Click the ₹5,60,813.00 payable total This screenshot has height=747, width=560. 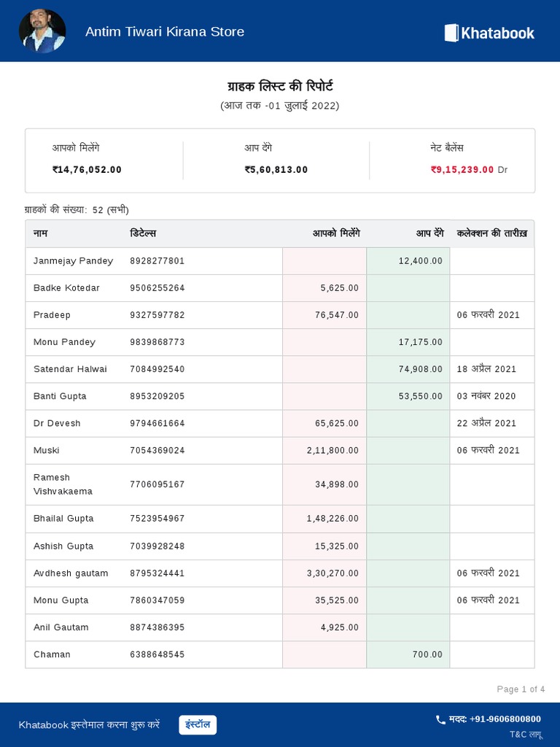276,169
